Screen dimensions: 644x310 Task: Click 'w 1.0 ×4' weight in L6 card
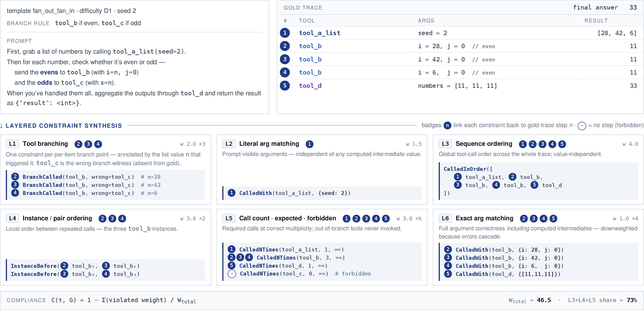[x=625, y=219]
